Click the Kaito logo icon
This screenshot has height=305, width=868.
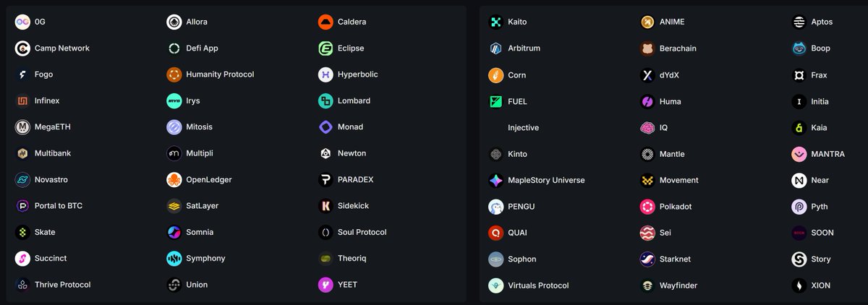pos(495,22)
